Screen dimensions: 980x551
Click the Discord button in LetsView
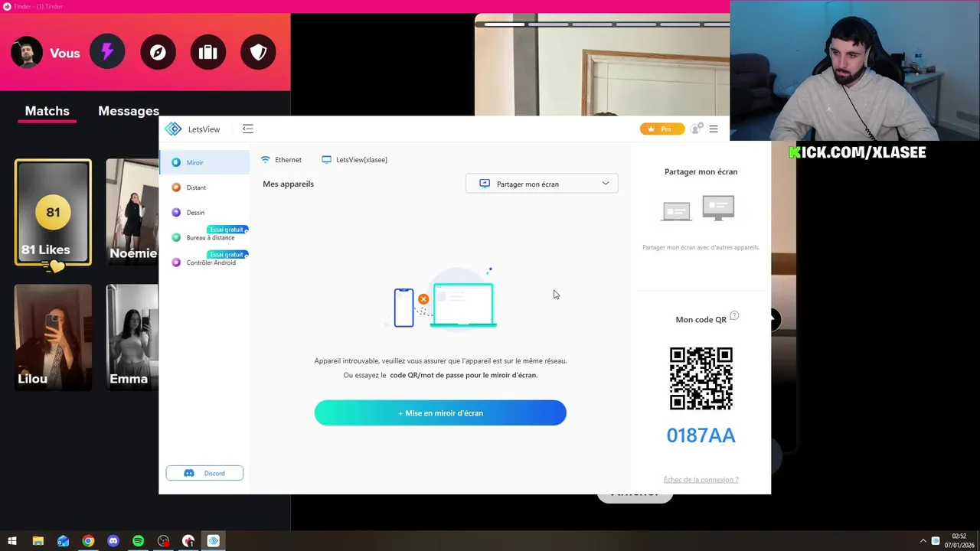tap(204, 473)
